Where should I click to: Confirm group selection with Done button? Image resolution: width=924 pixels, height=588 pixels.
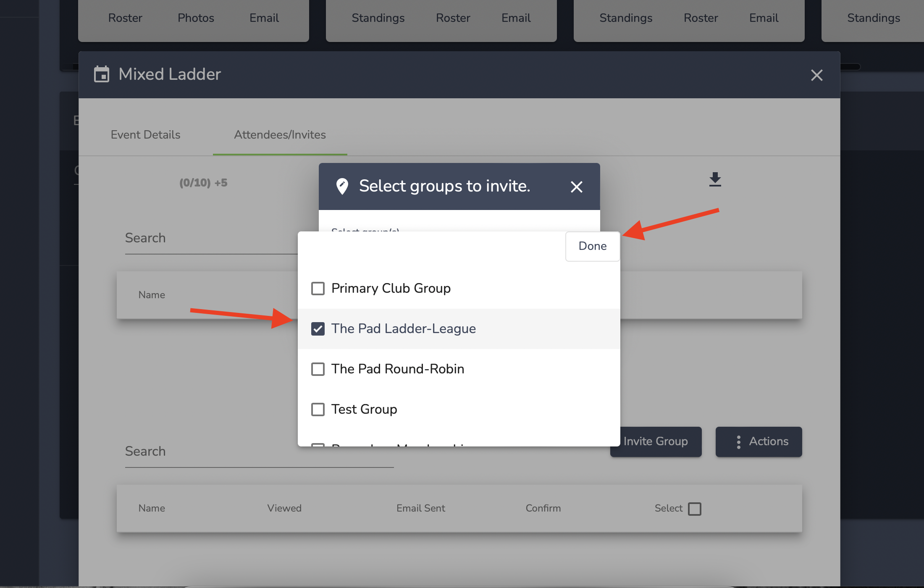pos(593,246)
